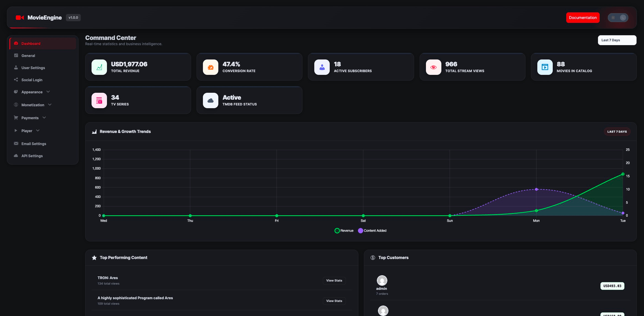The height and width of the screenshot is (316, 644).
Task: Go to Email Settings in sidebar
Action: tap(34, 144)
